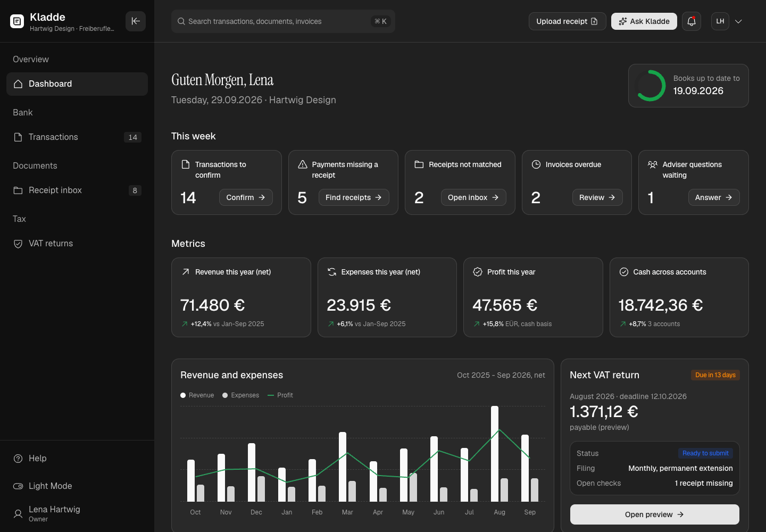The height and width of the screenshot is (532, 766).
Task: Click Open inbox button
Action: 473,197
